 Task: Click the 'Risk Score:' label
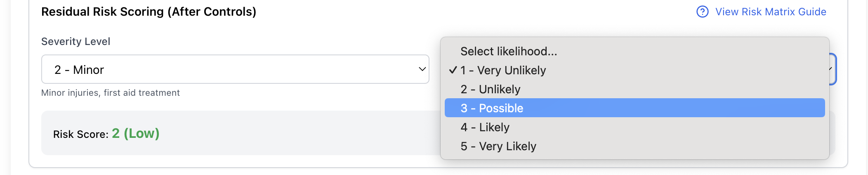(x=80, y=134)
